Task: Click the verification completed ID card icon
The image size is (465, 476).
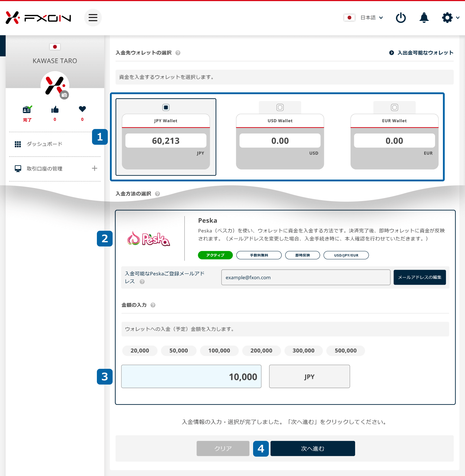Action: coord(27,110)
